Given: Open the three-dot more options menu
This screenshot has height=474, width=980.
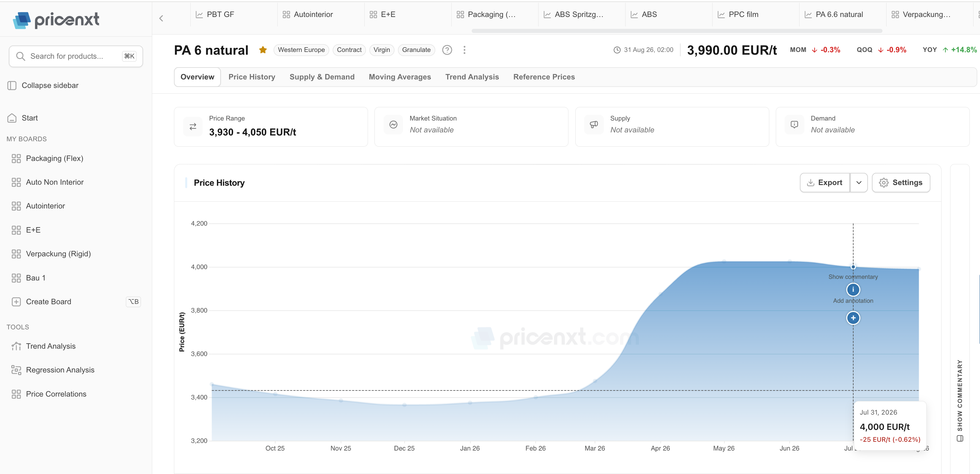Looking at the screenshot, I should [464, 50].
